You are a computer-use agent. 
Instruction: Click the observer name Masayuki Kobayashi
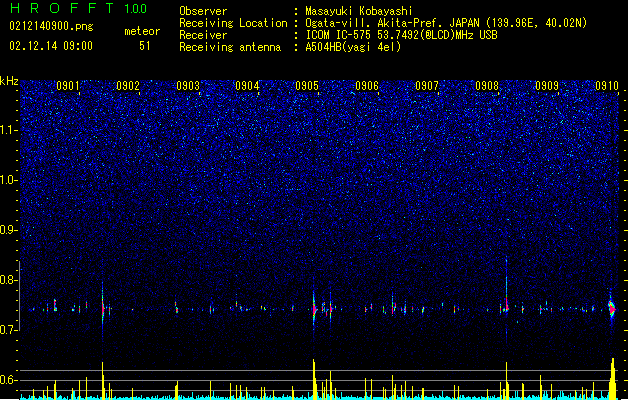358,11
